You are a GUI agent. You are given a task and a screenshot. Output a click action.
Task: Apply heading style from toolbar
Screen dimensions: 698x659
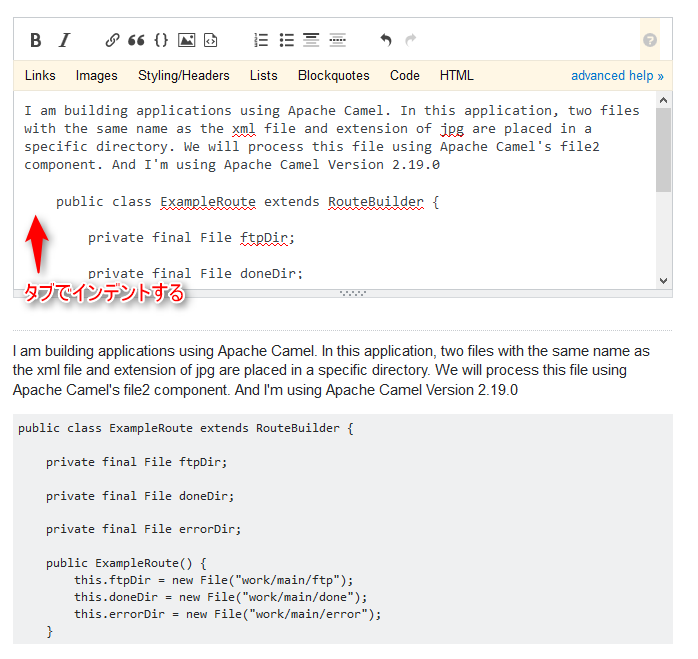[x=311, y=40]
